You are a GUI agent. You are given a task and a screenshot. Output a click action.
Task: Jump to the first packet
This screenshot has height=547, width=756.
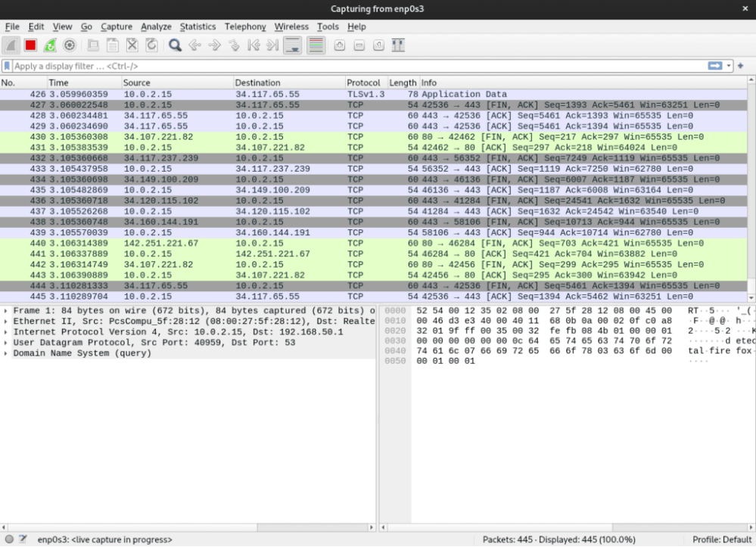(254, 45)
